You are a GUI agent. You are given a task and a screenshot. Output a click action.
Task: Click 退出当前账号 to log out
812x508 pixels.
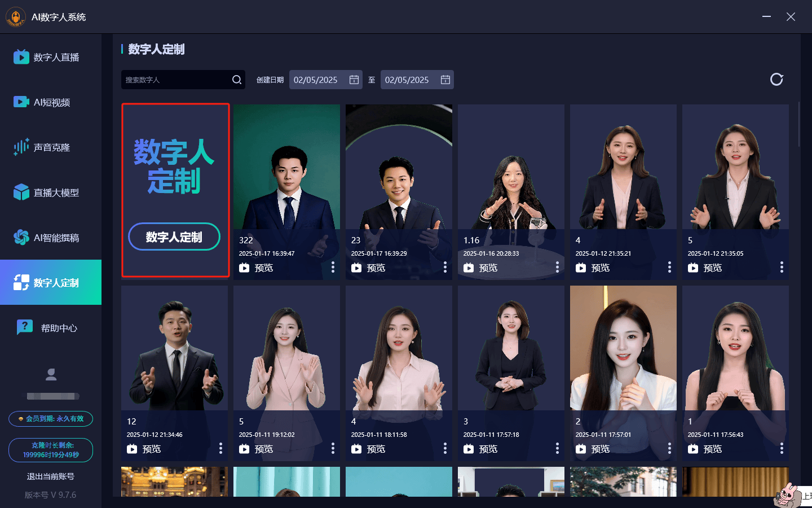point(51,476)
